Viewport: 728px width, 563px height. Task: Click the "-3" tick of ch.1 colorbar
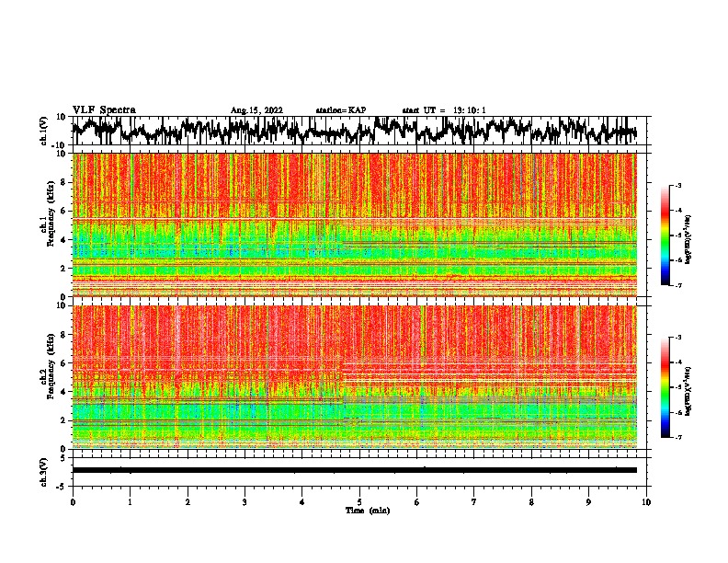[678, 185]
